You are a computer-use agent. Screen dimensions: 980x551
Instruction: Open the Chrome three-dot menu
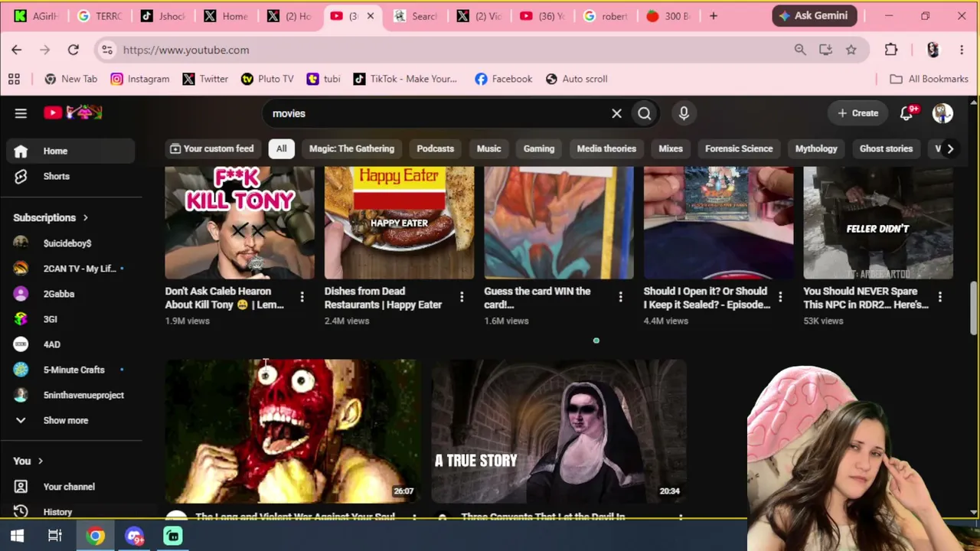tap(962, 50)
